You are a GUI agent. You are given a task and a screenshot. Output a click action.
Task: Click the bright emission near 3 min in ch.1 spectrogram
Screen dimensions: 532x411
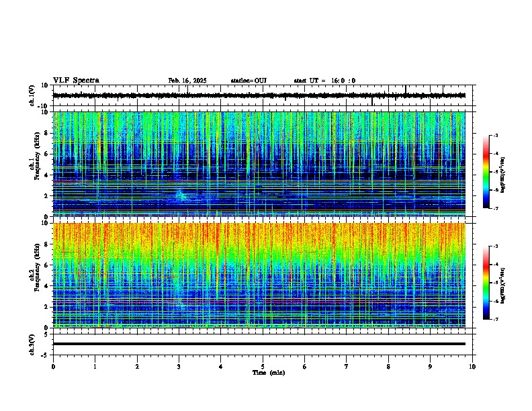pyautogui.click(x=181, y=195)
